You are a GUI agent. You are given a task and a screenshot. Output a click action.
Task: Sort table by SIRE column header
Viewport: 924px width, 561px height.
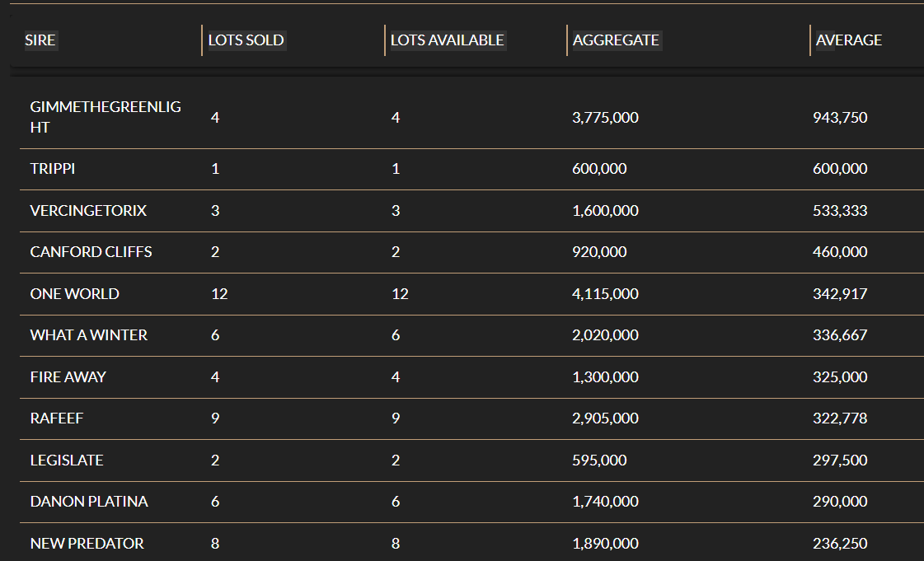coord(40,40)
